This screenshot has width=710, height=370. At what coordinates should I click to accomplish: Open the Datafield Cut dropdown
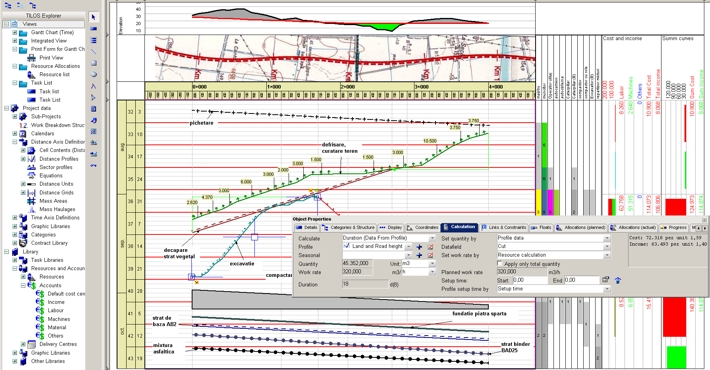[x=607, y=247]
